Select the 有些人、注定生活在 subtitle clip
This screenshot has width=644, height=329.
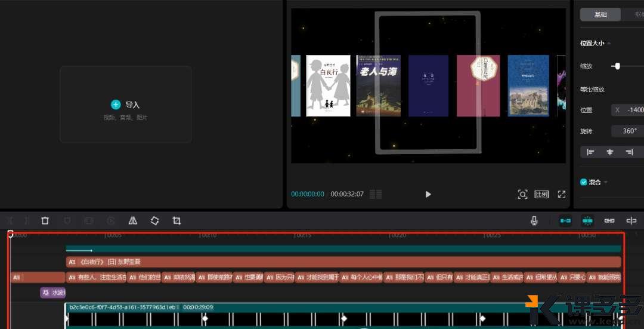pos(96,277)
